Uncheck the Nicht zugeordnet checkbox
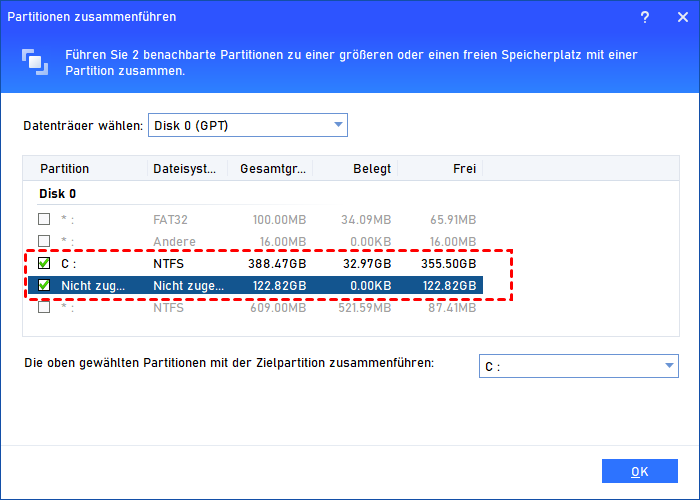Screen dimensions: 700x500 [44, 285]
